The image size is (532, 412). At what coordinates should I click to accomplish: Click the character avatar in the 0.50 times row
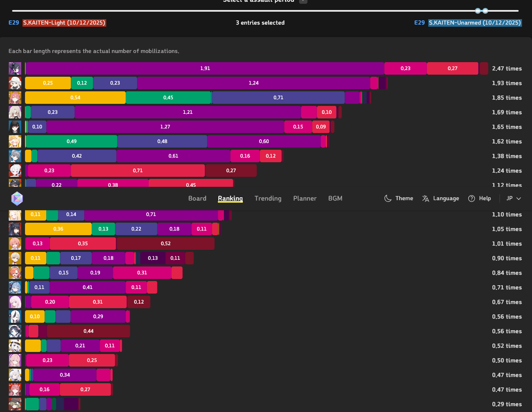point(15,360)
